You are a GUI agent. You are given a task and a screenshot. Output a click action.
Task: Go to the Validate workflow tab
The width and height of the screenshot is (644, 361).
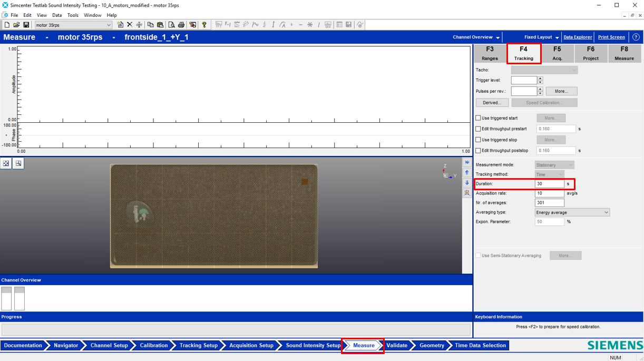tap(396, 346)
